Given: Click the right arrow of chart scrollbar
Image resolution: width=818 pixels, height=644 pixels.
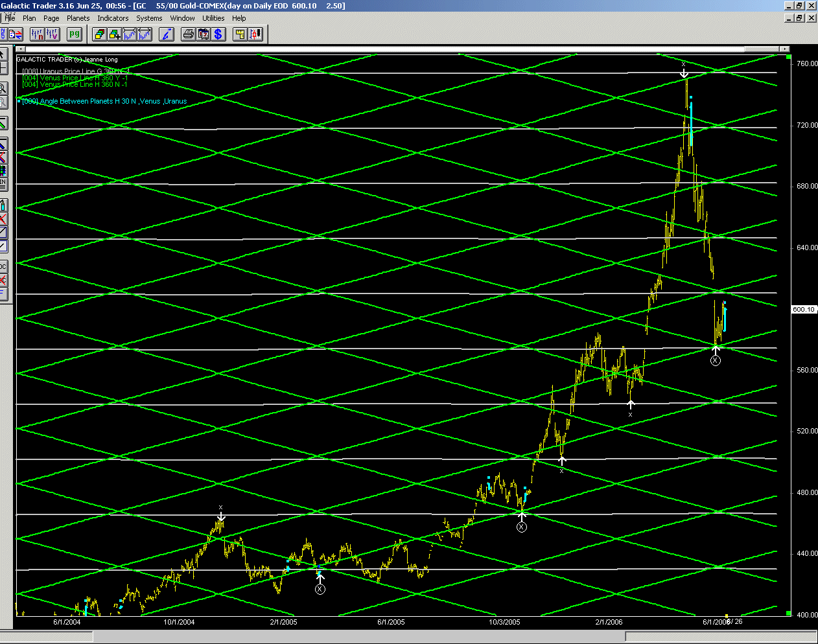Looking at the screenshot, I should pyautogui.click(x=786, y=49).
